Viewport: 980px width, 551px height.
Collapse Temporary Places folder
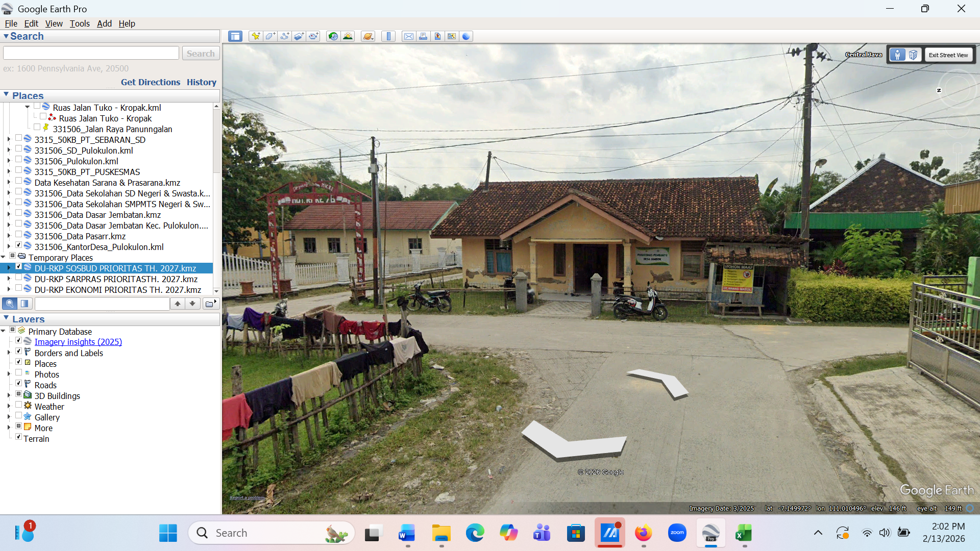3,257
